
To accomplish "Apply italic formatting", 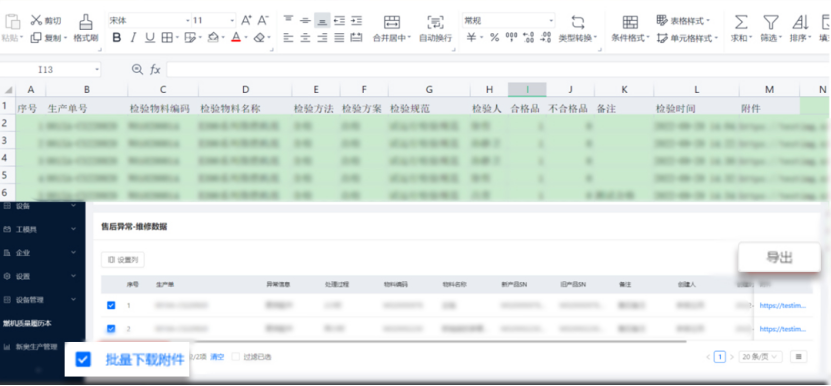I will [x=133, y=38].
